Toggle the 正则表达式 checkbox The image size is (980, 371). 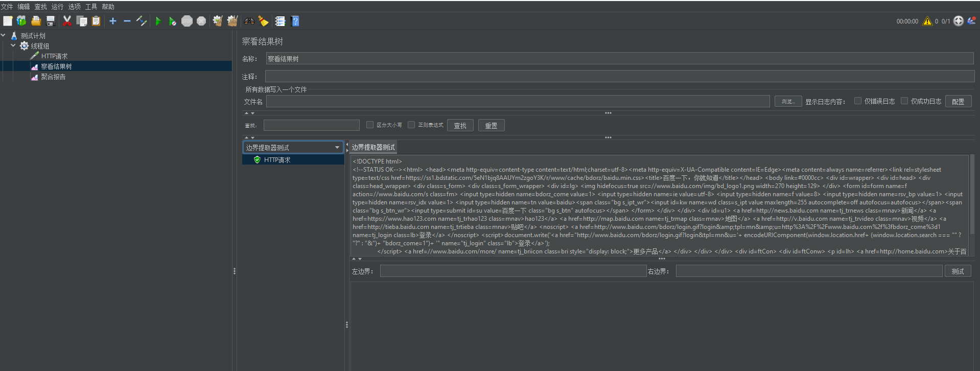pyautogui.click(x=411, y=125)
